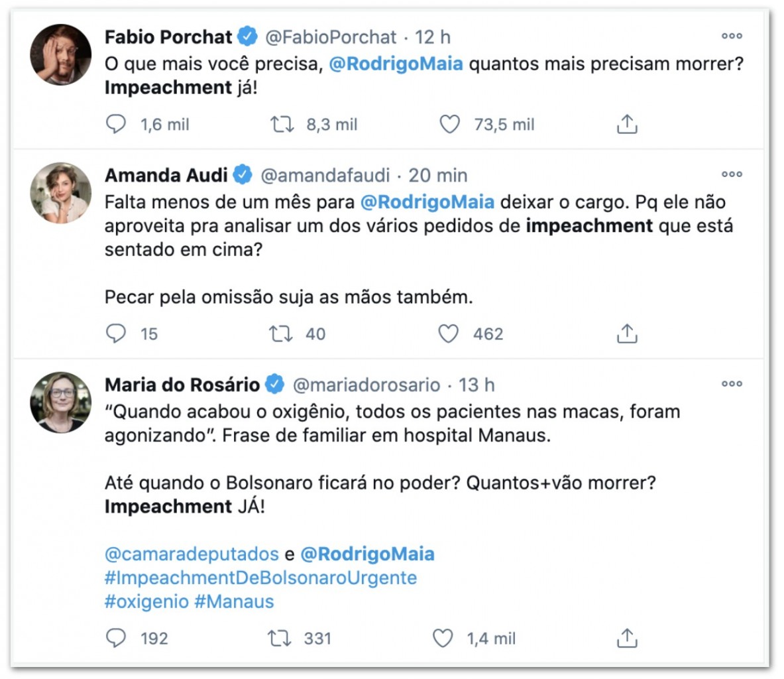Share Maria do Rosário's tweet

click(x=627, y=638)
